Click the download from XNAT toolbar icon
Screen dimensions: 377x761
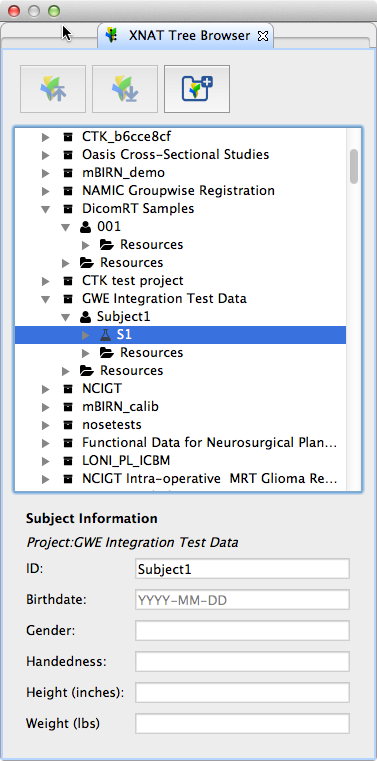tap(125, 89)
